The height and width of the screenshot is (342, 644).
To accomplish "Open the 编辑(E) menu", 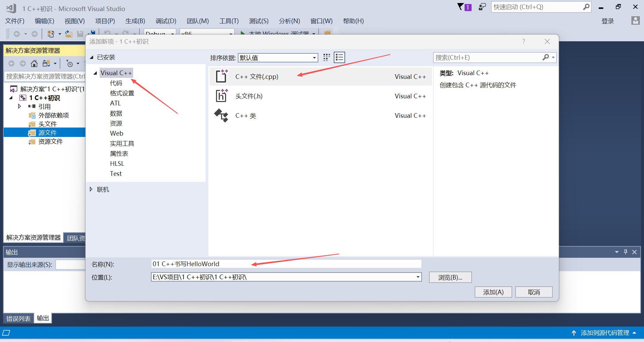I will tap(44, 21).
